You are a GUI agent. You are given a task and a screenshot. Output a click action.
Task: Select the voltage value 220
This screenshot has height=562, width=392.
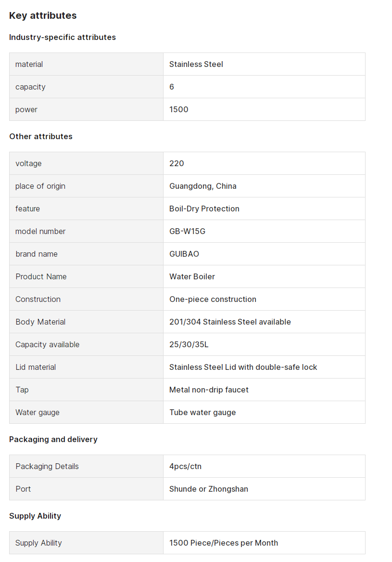click(177, 163)
